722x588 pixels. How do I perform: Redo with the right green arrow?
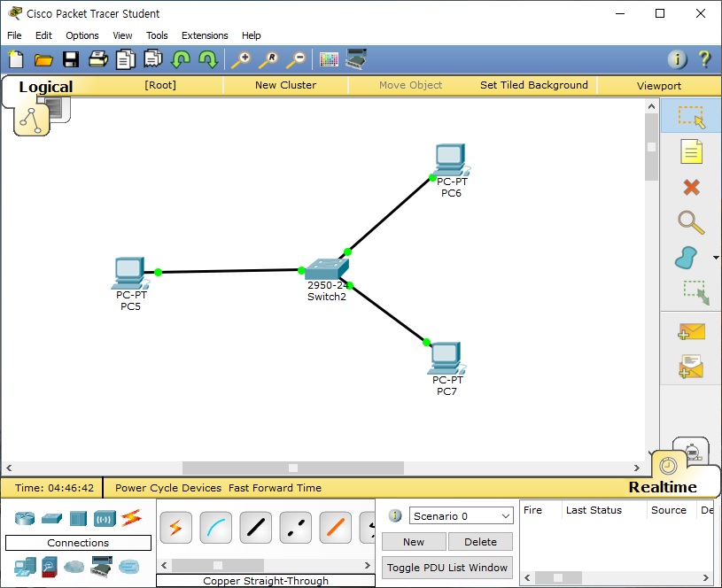pos(208,59)
